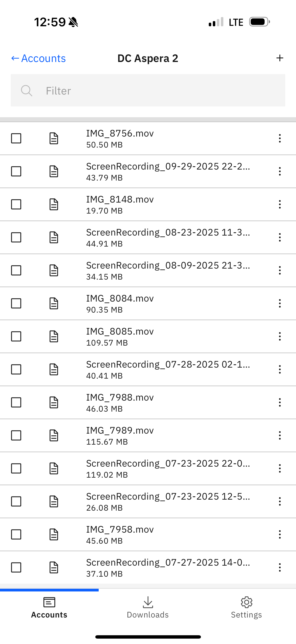Open more options for IMG_8756.mov
This screenshot has height=644, width=296.
[x=280, y=138]
